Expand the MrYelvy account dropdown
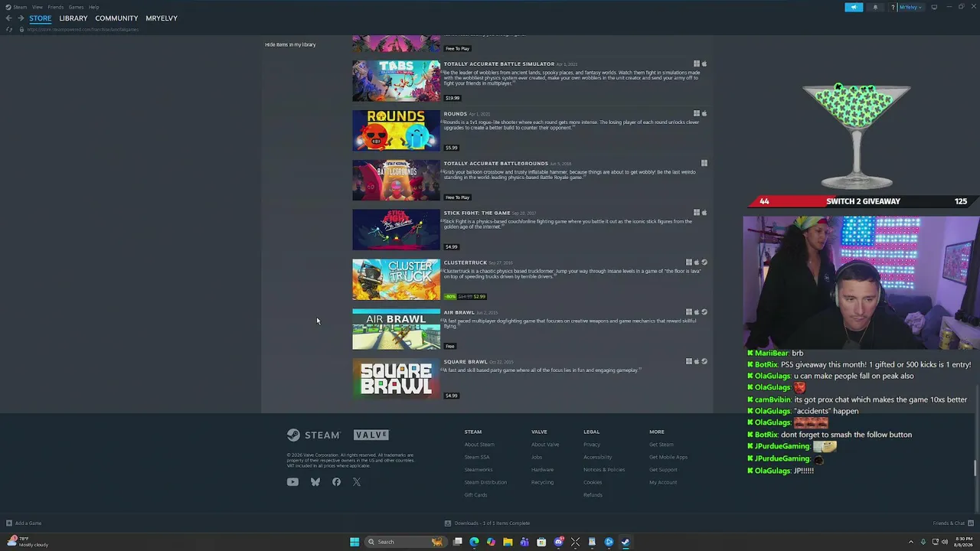The image size is (980, 551). coord(910,7)
